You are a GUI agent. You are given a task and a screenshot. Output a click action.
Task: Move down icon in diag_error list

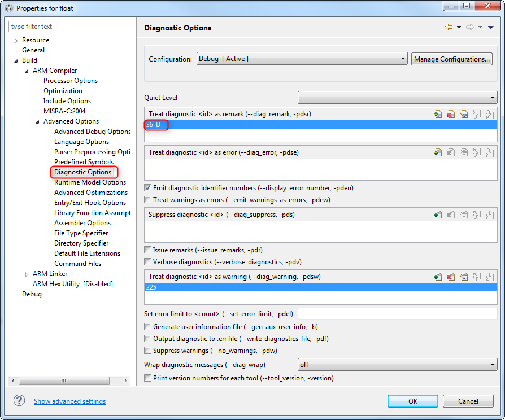point(489,152)
